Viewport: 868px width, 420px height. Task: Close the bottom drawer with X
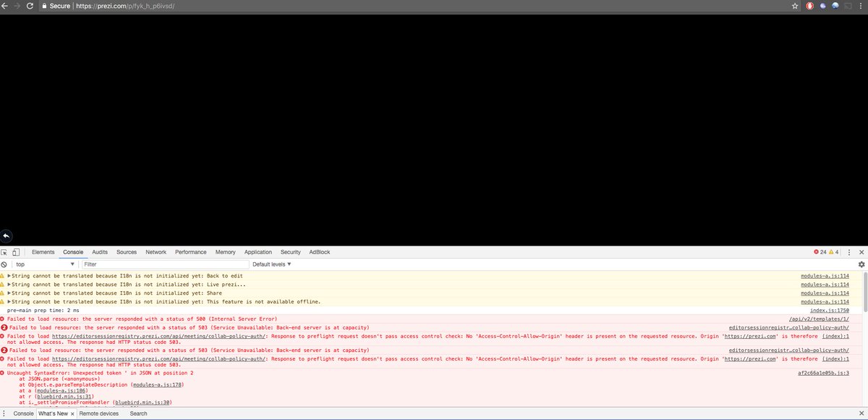pyautogui.click(x=861, y=413)
